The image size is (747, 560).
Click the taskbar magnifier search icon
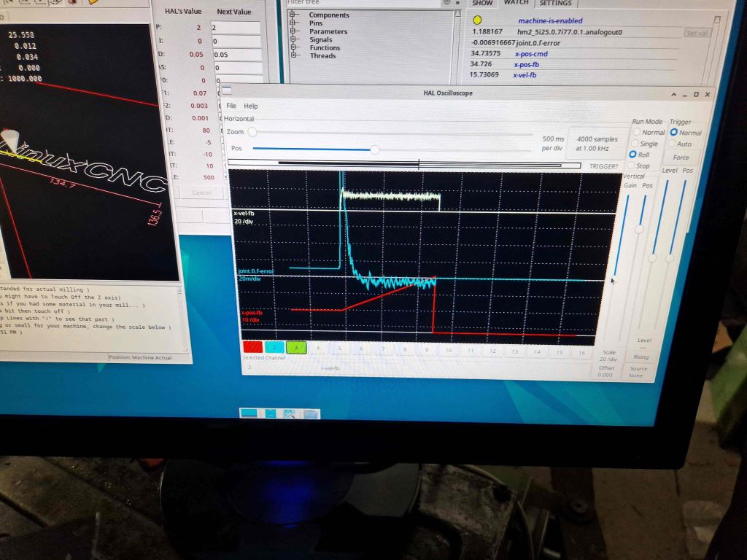point(289,414)
